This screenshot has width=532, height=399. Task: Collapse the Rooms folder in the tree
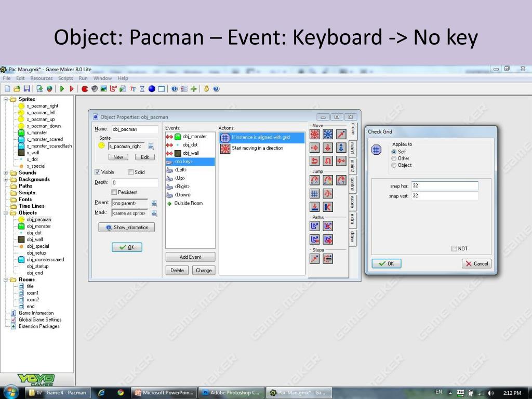coord(6,280)
